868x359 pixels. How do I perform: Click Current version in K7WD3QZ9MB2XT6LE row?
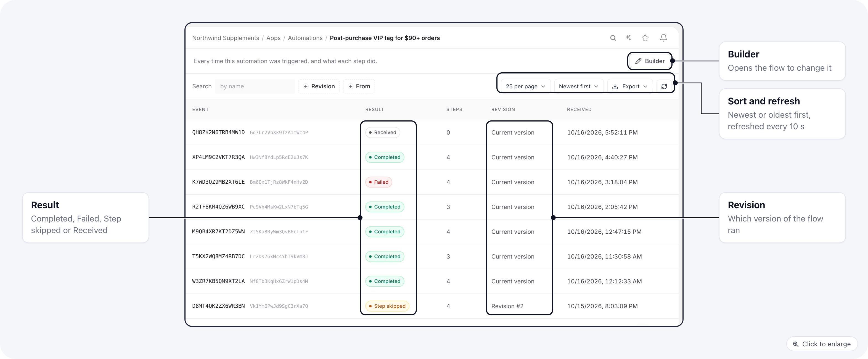512,182
